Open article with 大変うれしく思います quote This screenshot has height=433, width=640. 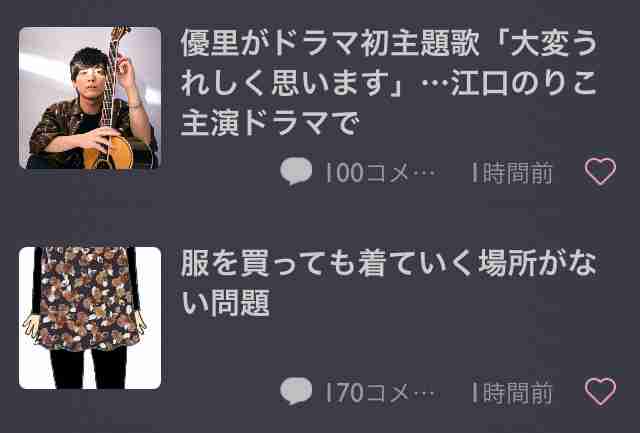(x=389, y=83)
